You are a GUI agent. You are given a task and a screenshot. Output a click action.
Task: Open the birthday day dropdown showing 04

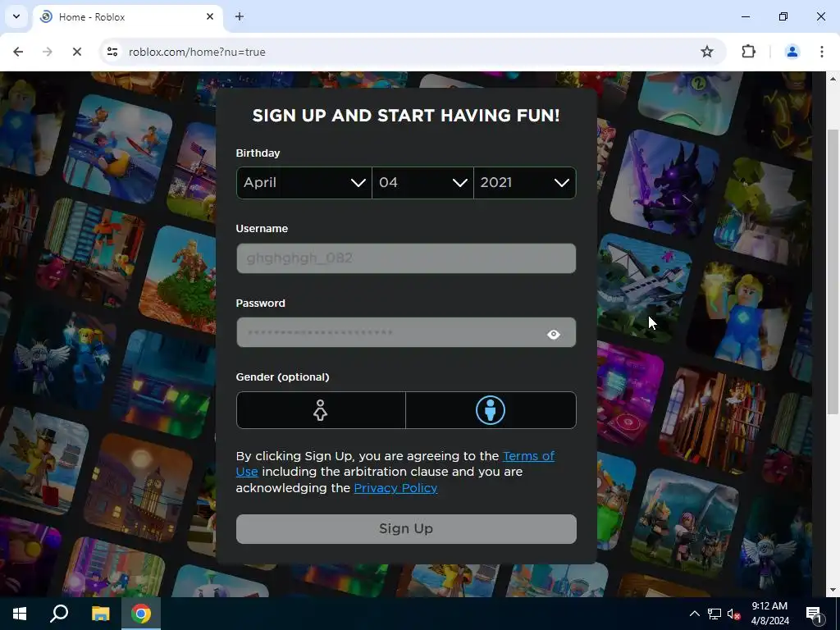pyautogui.click(x=422, y=183)
